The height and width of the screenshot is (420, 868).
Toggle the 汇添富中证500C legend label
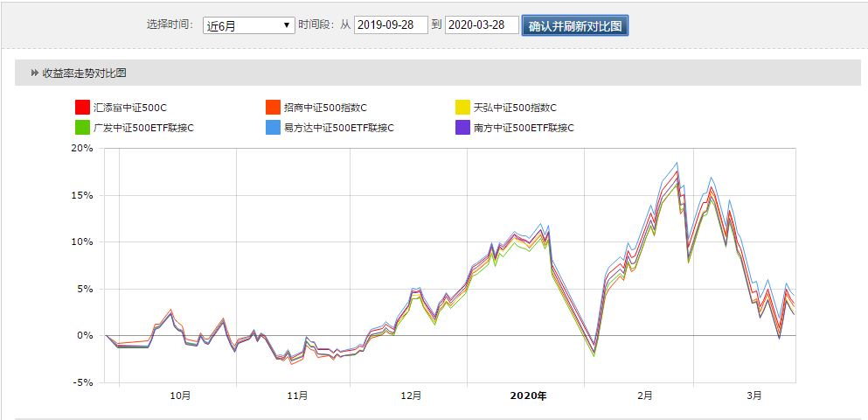tap(130, 107)
